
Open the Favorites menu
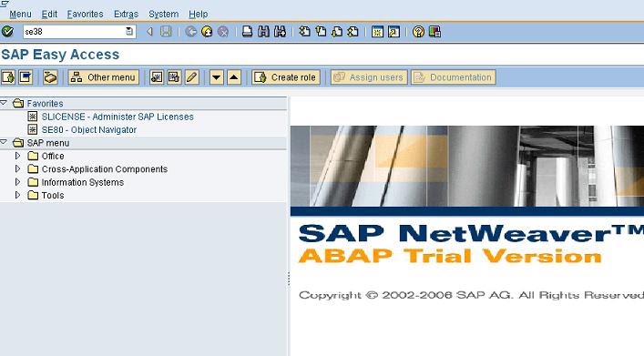(x=85, y=14)
